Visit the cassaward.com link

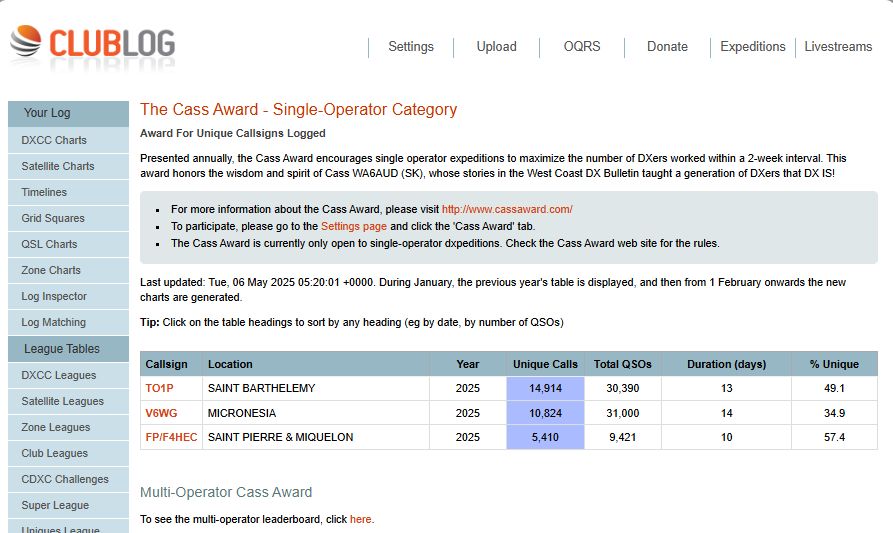click(507, 210)
